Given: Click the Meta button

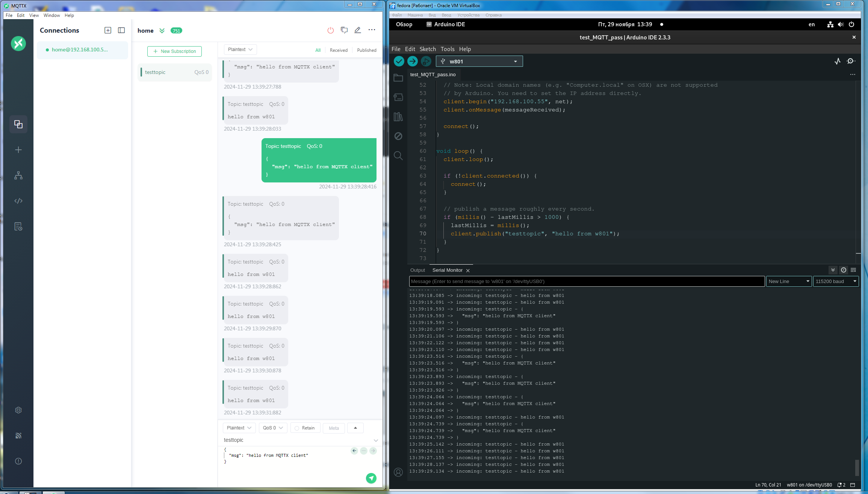Looking at the screenshot, I should point(334,428).
